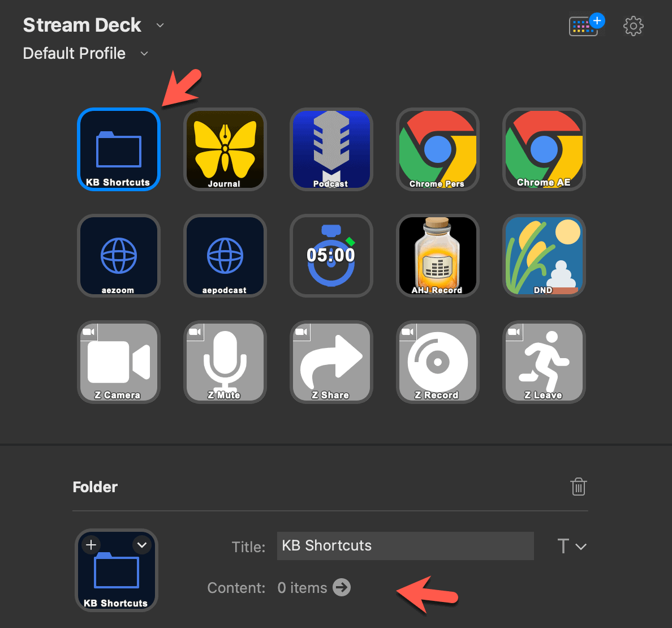This screenshot has width=672, height=628.
Task: Open the Stream Deck store icon
Action: [x=586, y=25]
